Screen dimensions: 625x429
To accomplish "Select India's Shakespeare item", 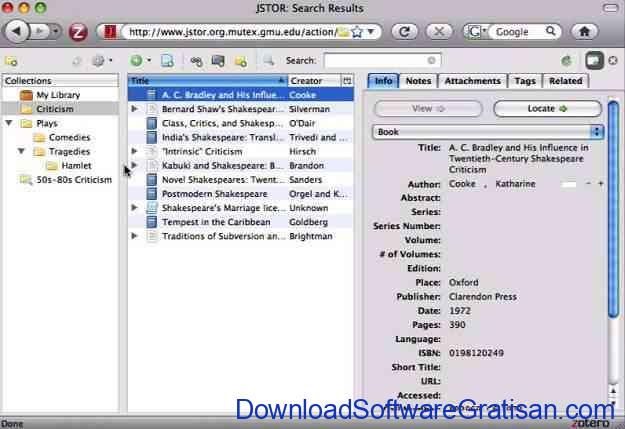I will click(x=240, y=137).
